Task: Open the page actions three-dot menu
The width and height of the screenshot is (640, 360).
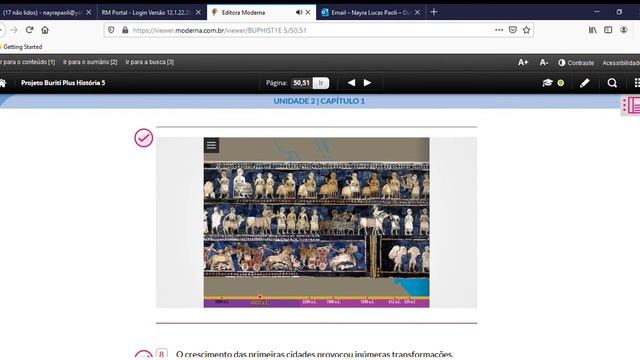Action: coord(499,30)
